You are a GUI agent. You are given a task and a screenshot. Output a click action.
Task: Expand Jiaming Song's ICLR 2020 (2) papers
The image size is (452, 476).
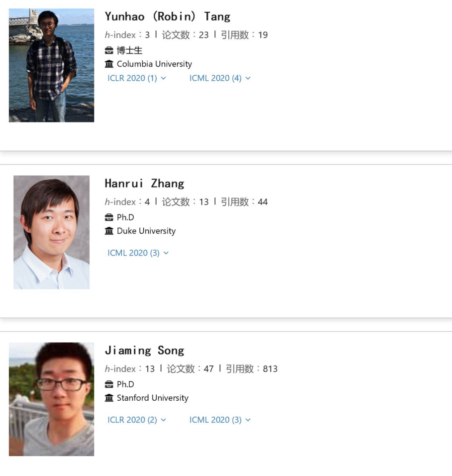click(x=136, y=420)
